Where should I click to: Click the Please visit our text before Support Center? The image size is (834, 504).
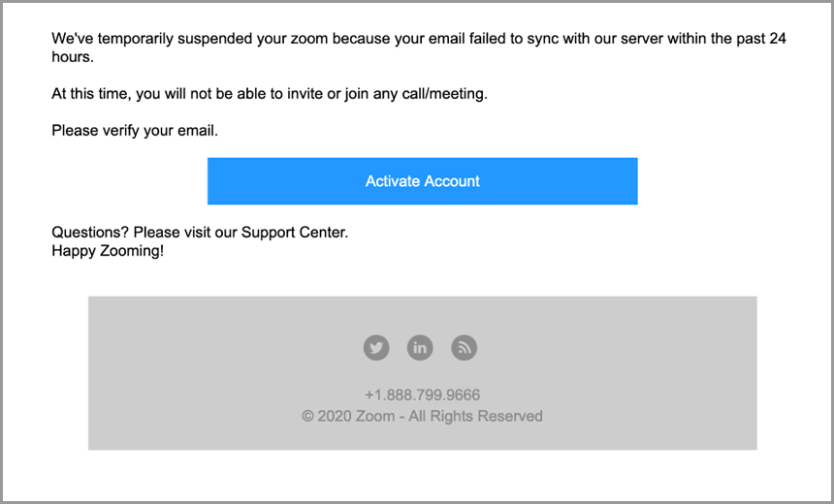(x=185, y=233)
